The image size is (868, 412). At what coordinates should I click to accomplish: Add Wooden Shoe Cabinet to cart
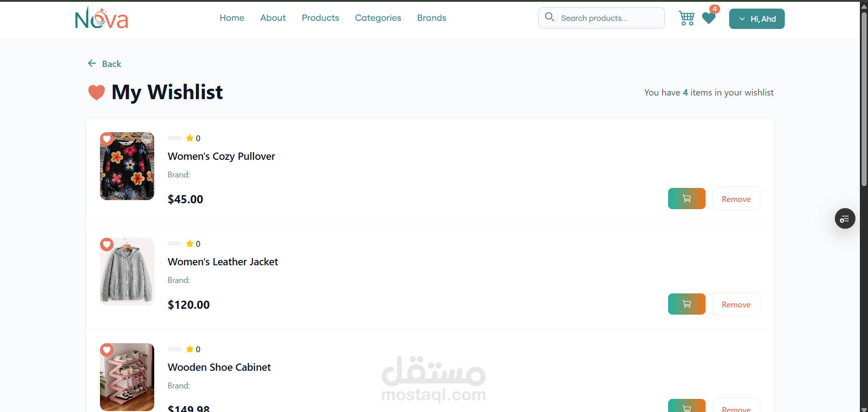687,406
